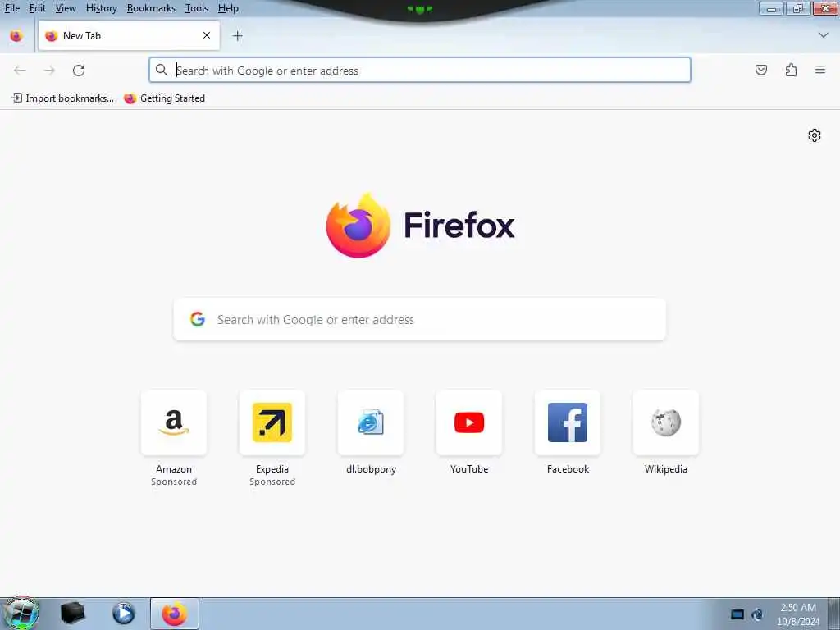
Task: Click the Firefox taskbar button
Action: (175, 614)
